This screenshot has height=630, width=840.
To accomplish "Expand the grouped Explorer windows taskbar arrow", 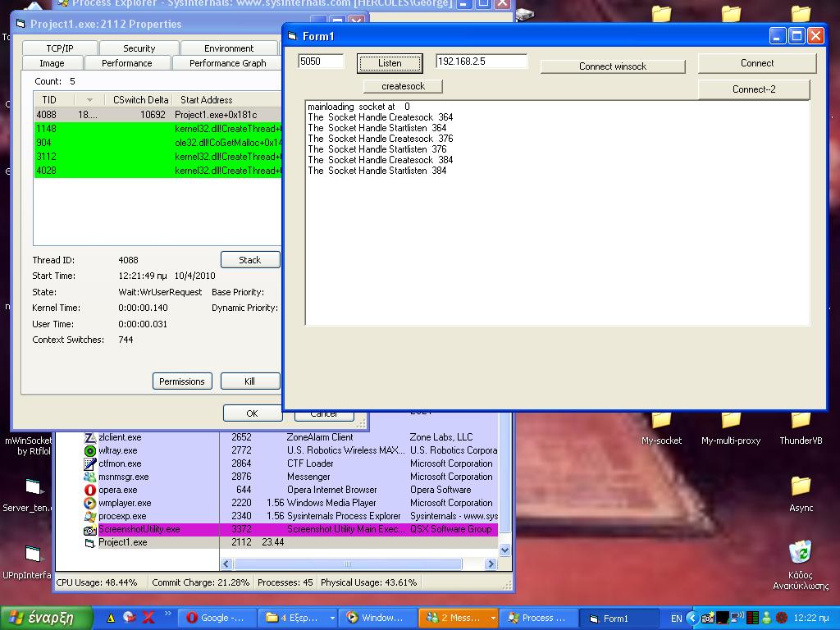I will coord(332,619).
